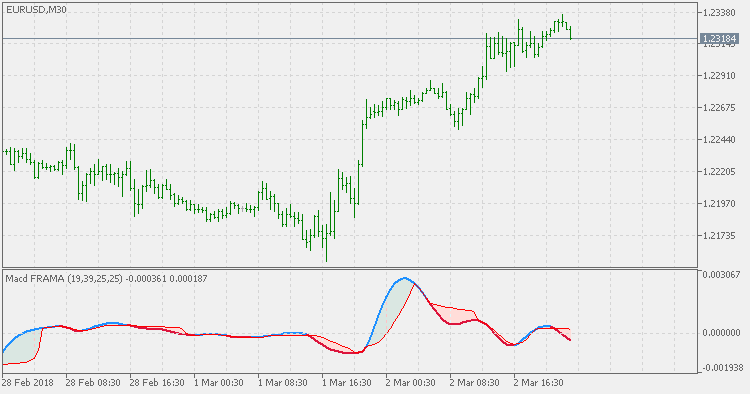750x394 pixels.
Task: Click the last price bar on the chart
Action: click(x=570, y=33)
